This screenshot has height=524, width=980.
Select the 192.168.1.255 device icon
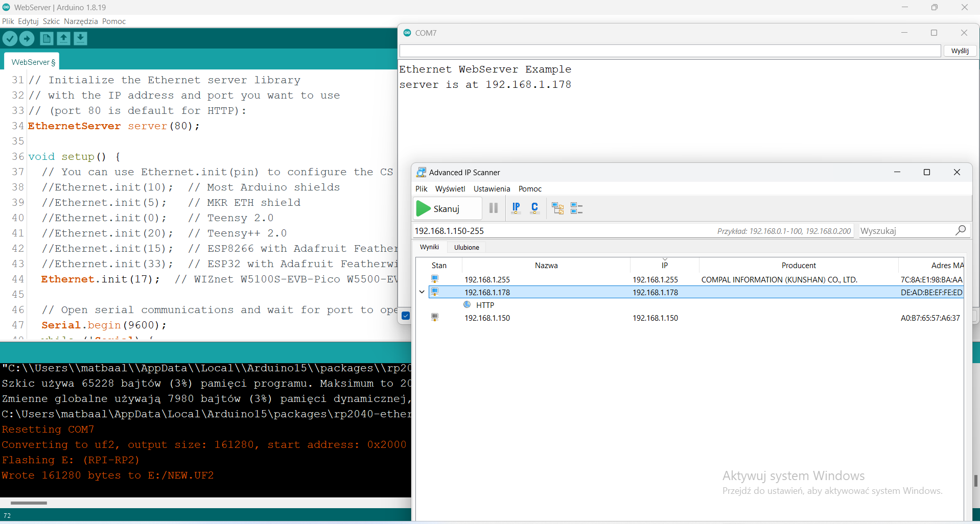(435, 279)
